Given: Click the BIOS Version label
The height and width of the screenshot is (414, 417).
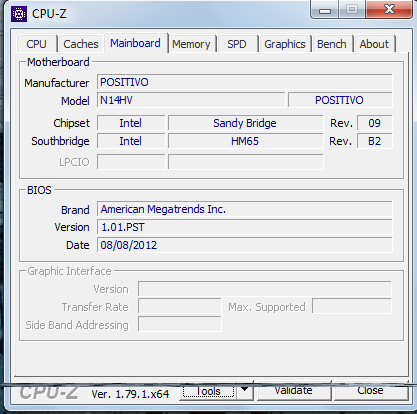Looking at the screenshot, I should click(72, 227).
